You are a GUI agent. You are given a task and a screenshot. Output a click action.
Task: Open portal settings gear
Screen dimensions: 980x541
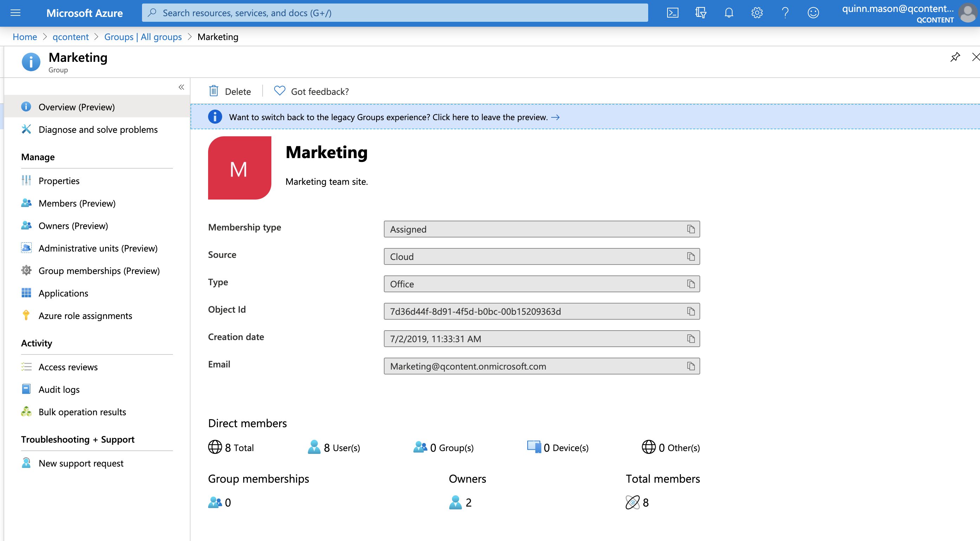(757, 13)
